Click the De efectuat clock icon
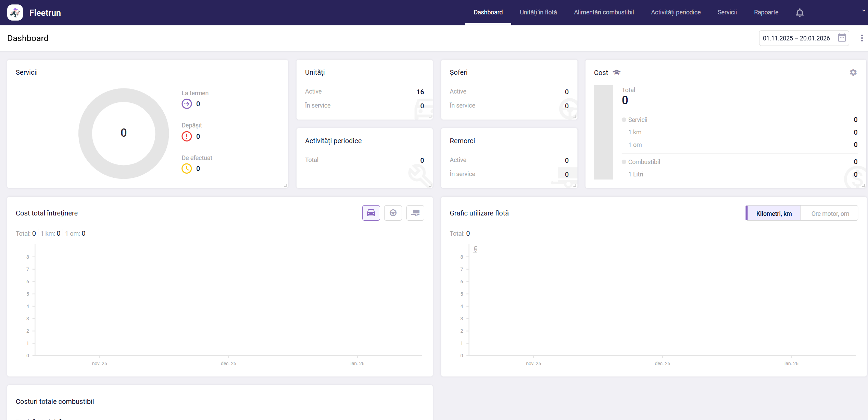The image size is (868, 420). (x=187, y=169)
